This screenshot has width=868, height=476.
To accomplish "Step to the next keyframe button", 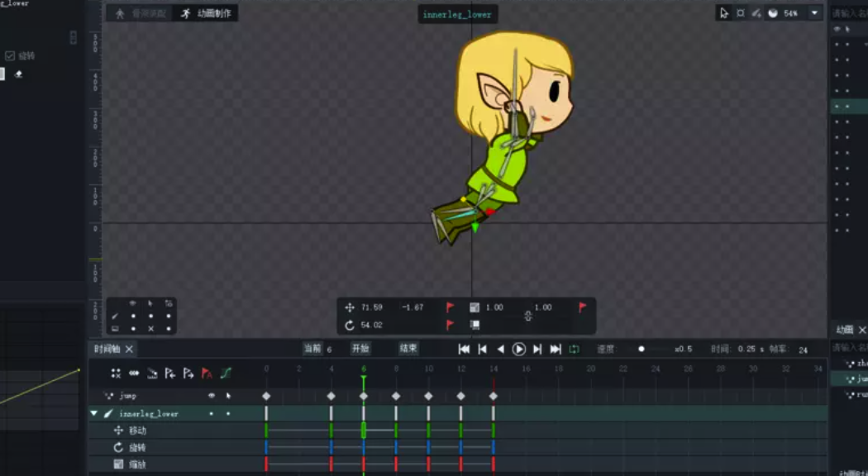I will pyautogui.click(x=537, y=350).
